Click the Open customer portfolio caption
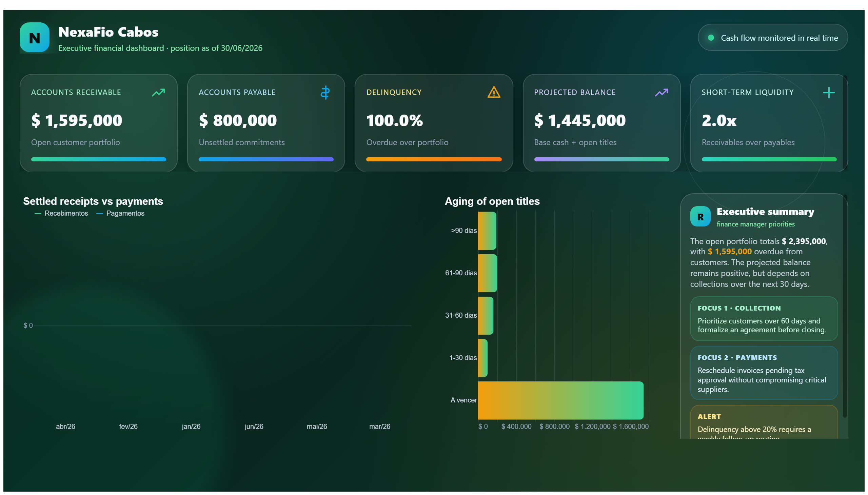868x495 pixels. pyautogui.click(x=76, y=142)
